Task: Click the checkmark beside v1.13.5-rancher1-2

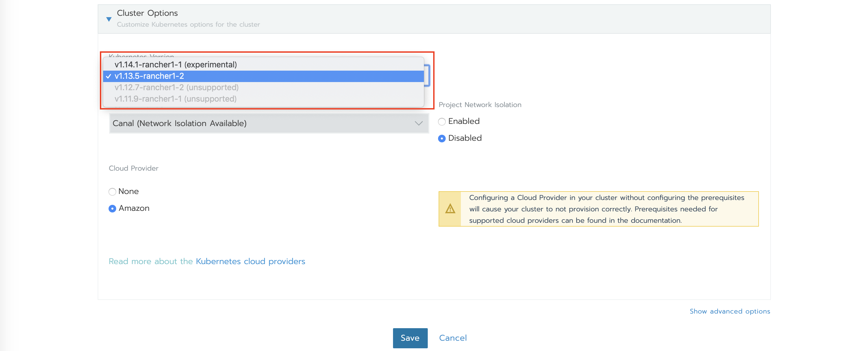Action: tap(108, 77)
